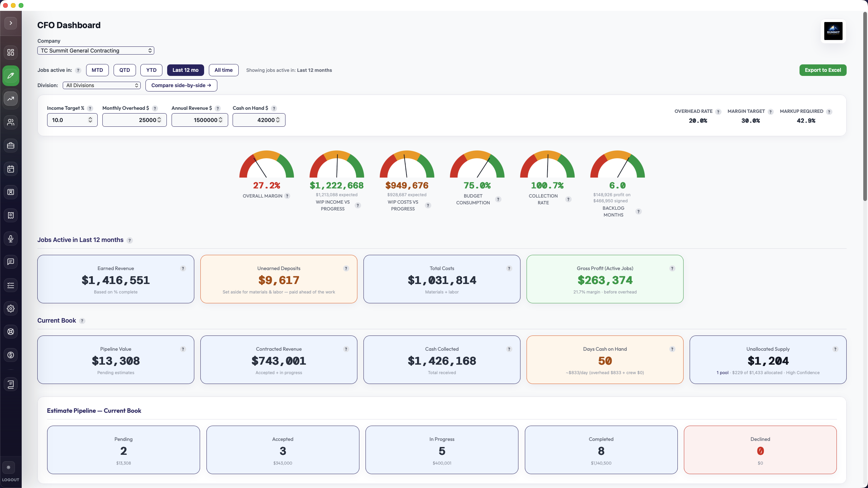Open the settings gear icon in sidebar
Viewport: 868px width, 488px height.
point(11,308)
